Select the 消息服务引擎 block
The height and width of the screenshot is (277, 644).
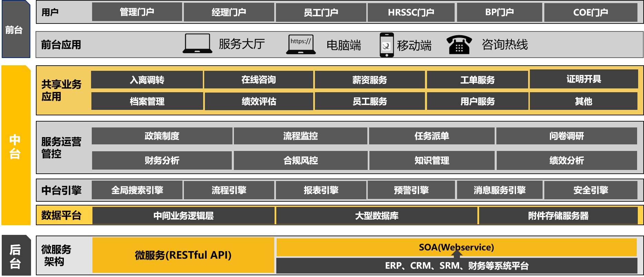point(499,190)
